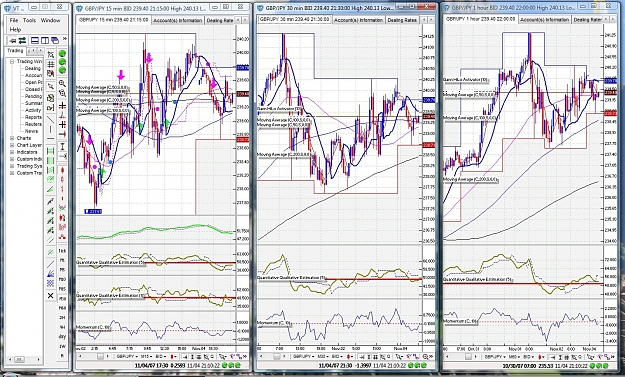Select the blue grid drawing tool
Image resolution: width=625 pixels, height=377 pixels.
51,283
